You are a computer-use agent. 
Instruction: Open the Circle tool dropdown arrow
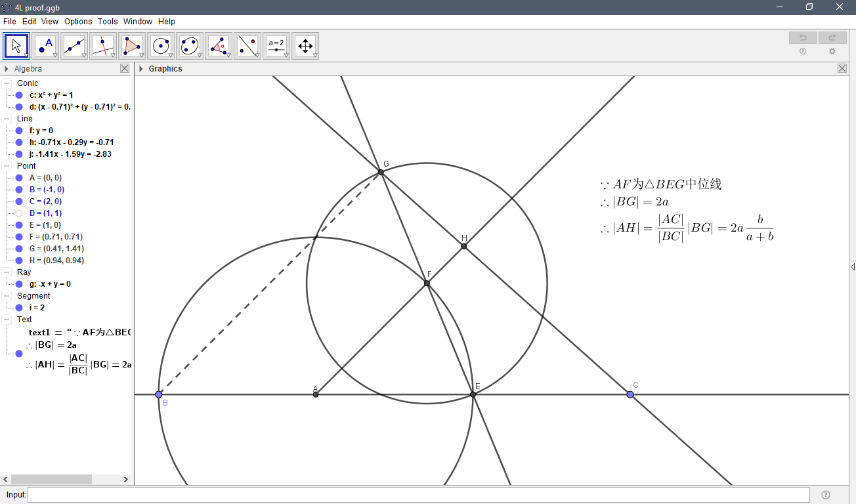click(169, 54)
